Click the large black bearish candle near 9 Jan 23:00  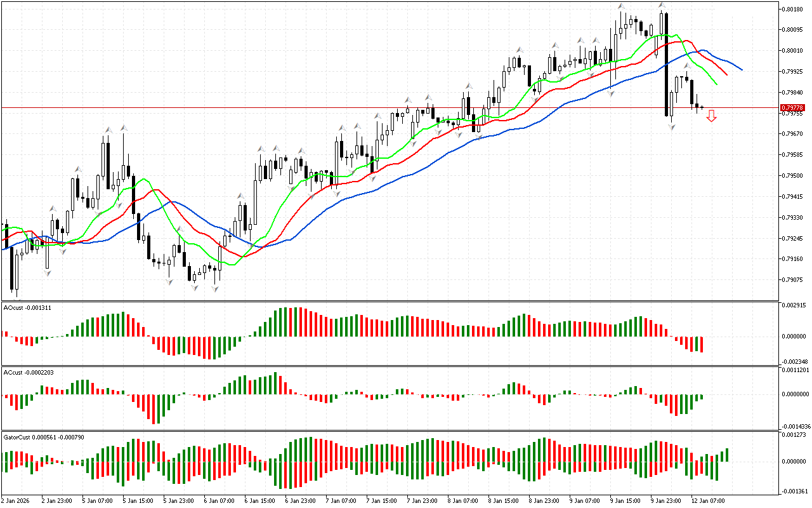[x=666, y=63]
